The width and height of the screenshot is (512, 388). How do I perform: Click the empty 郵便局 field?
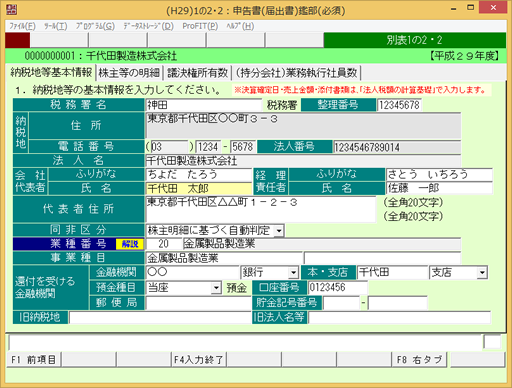198,303
